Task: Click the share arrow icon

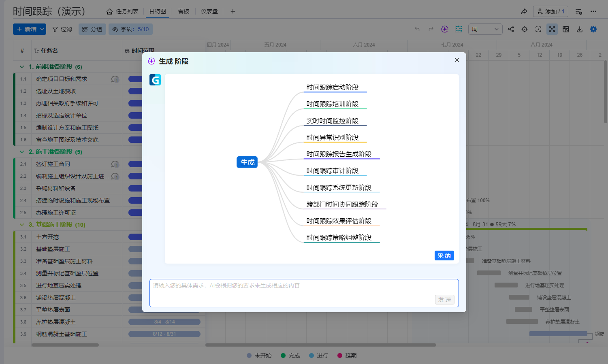Action: (x=524, y=11)
